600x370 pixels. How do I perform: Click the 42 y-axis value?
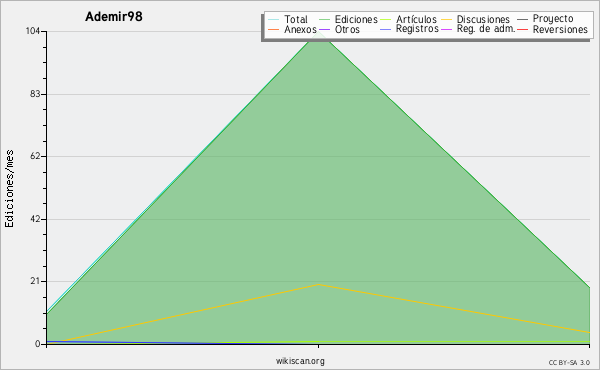tap(35, 219)
